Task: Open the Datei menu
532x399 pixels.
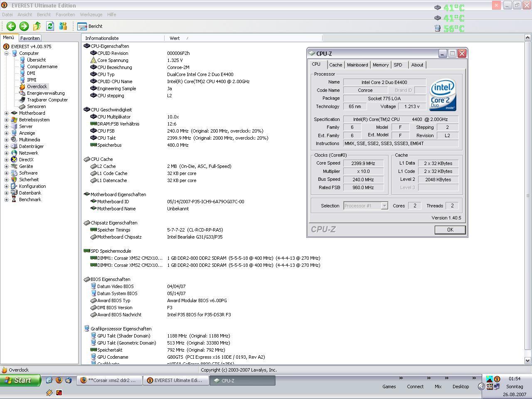Action: pos(7,15)
